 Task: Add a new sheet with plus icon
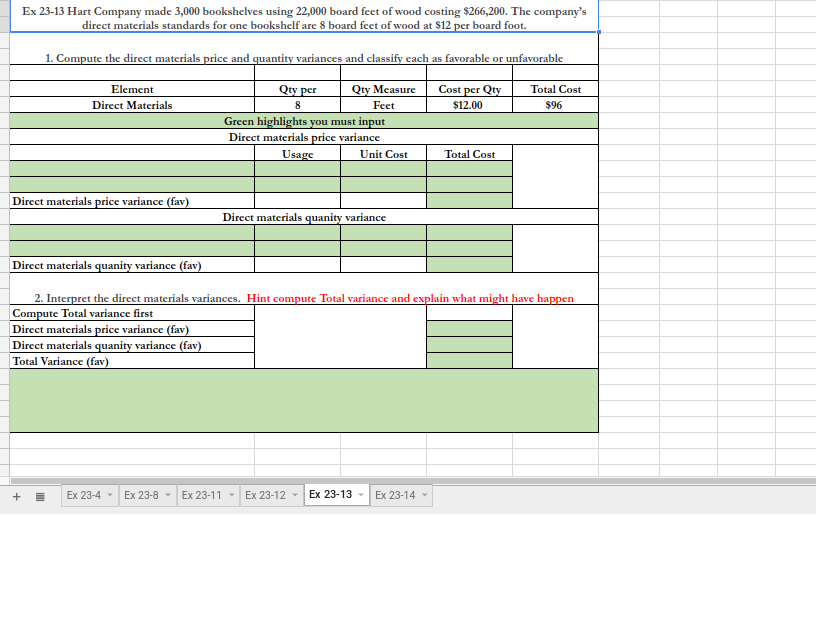point(17,496)
